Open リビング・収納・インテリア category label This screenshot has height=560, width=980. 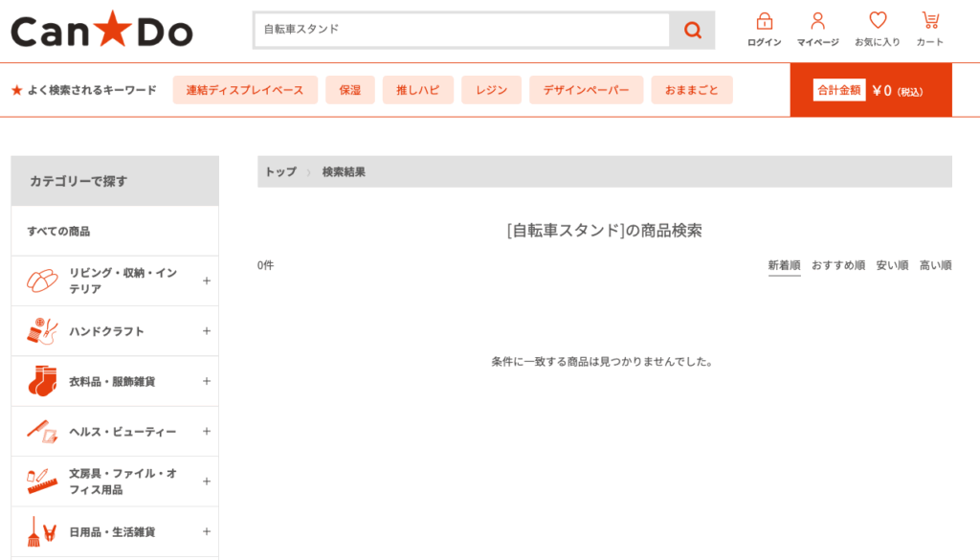pyautogui.click(x=123, y=280)
